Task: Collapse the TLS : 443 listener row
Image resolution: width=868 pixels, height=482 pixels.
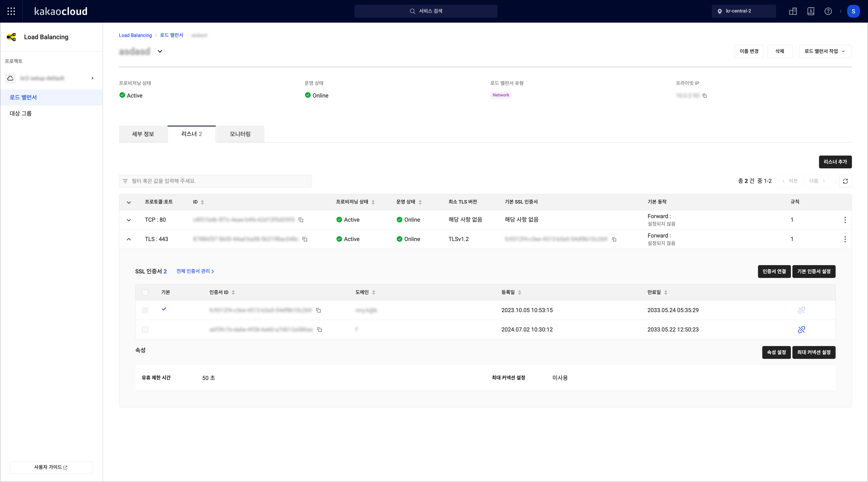Action: (x=129, y=239)
